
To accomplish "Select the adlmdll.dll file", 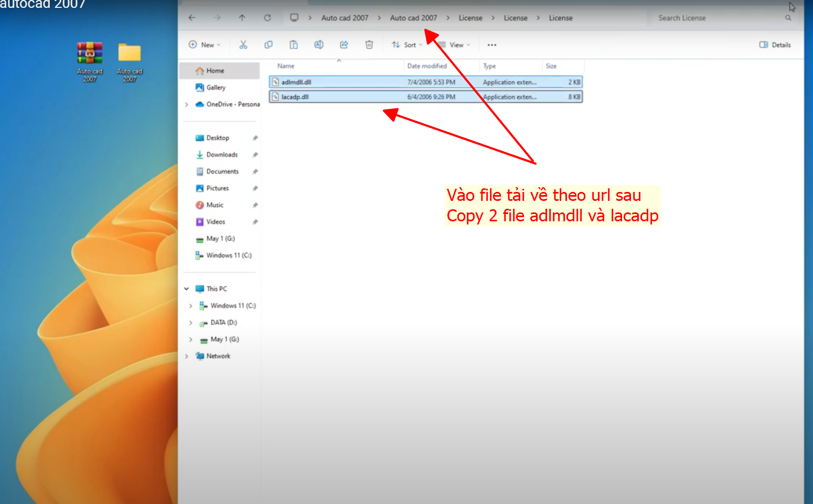I will click(x=425, y=82).
